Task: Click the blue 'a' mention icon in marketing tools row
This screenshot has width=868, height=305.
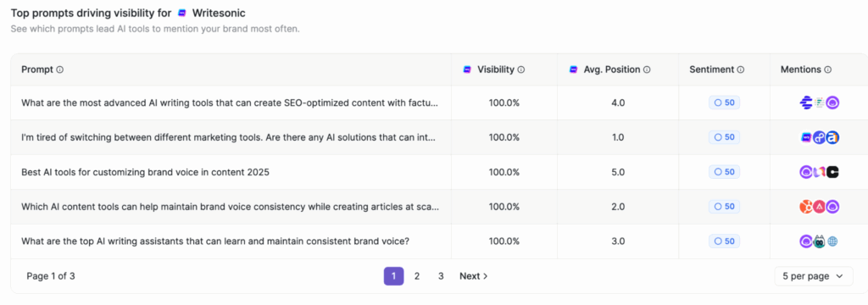Action: coord(832,137)
